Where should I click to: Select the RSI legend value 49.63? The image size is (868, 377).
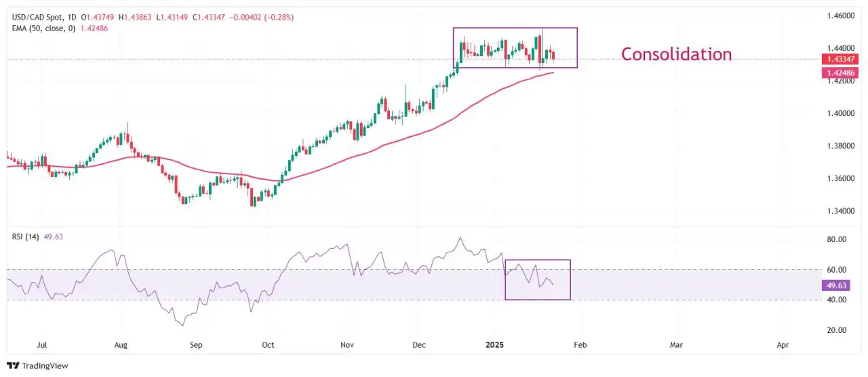(55, 237)
